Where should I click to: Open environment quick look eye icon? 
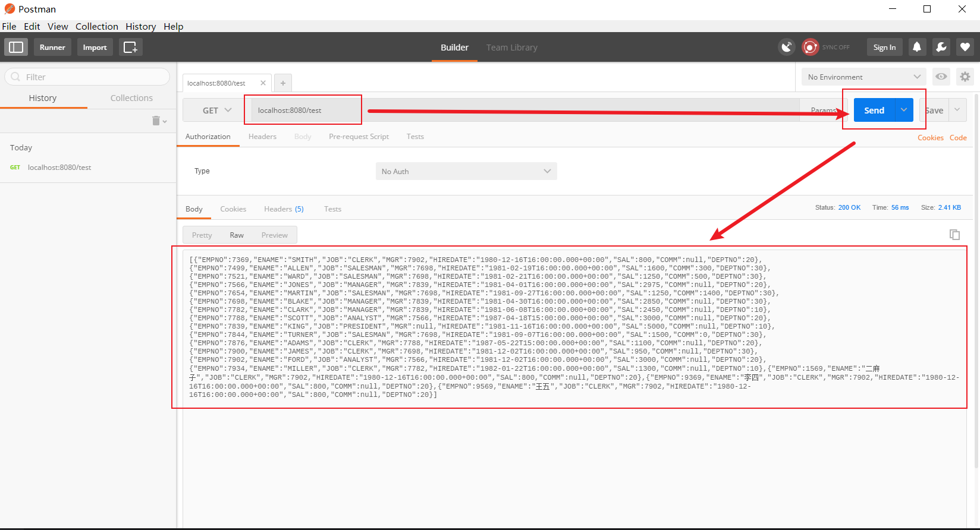[x=941, y=77]
